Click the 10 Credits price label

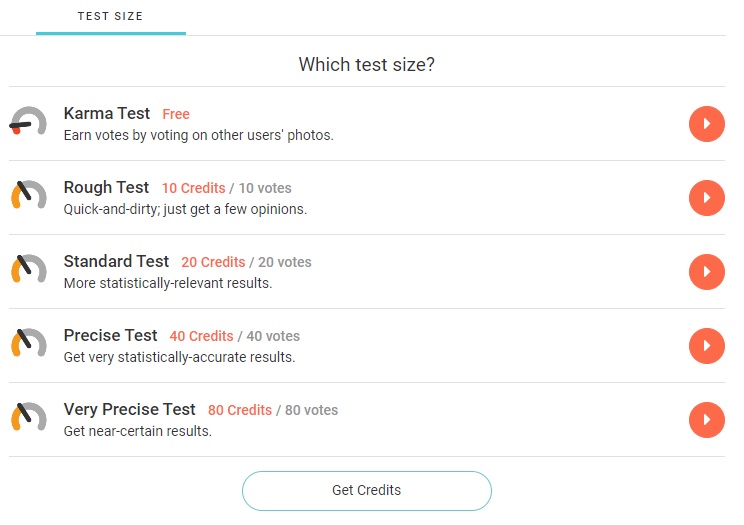pyautogui.click(x=194, y=188)
